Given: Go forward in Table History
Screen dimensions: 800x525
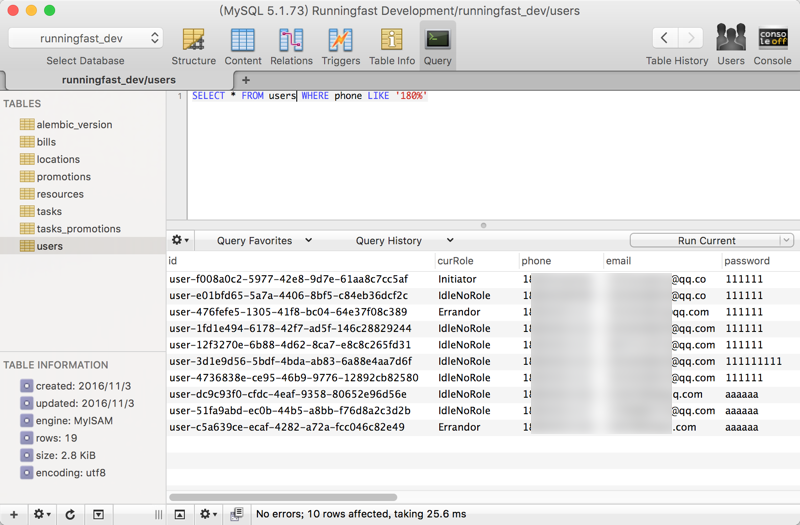Looking at the screenshot, I should (x=691, y=38).
